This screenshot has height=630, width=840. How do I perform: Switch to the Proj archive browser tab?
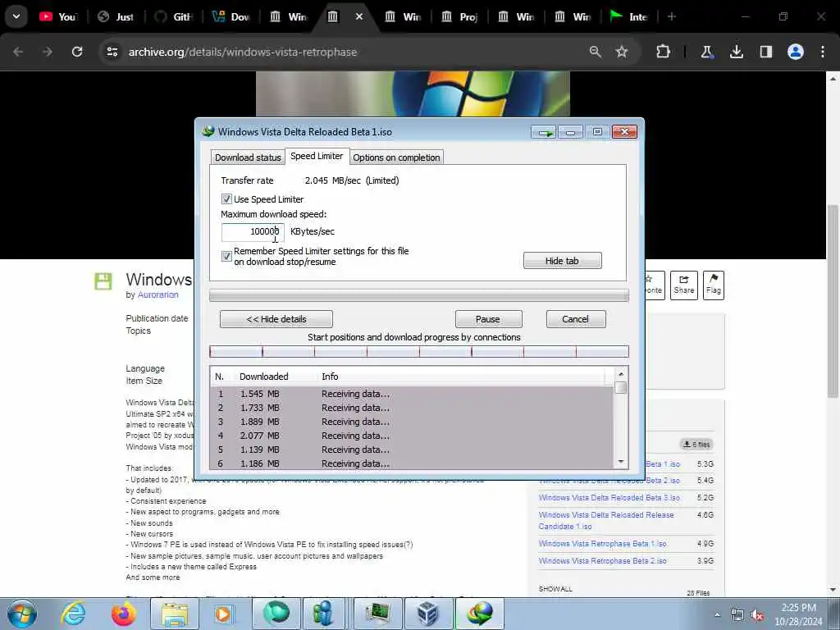pyautogui.click(x=459, y=16)
